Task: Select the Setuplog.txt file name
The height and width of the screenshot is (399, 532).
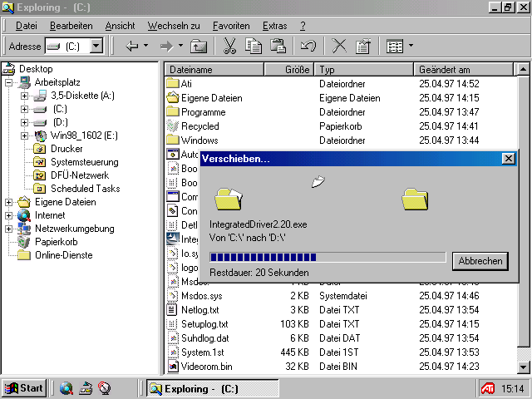Action: [204, 324]
